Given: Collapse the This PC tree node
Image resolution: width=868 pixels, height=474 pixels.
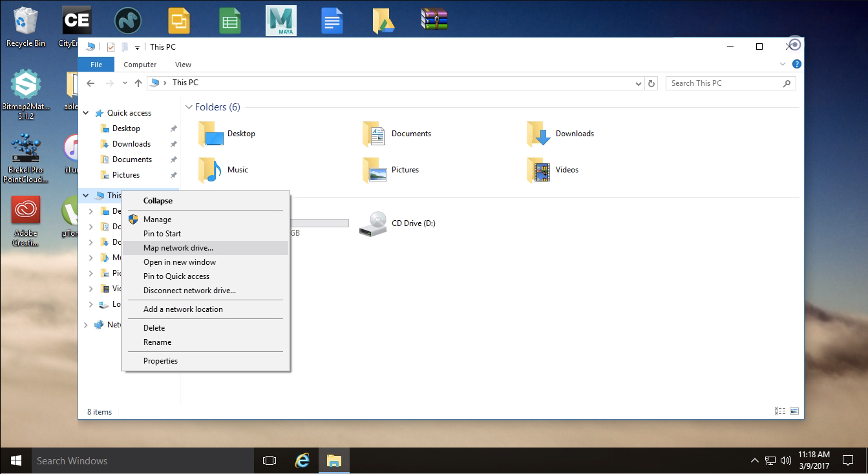Looking at the screenshot, I should [x=86, y=196].
